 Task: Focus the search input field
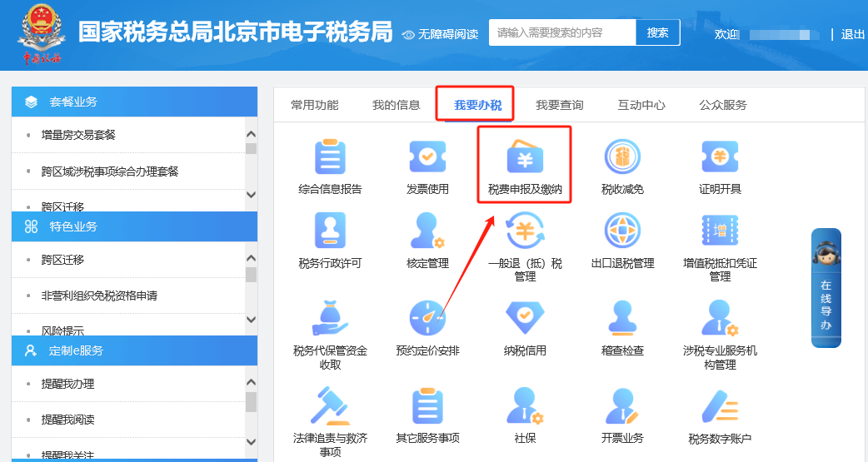click(562, 32)
